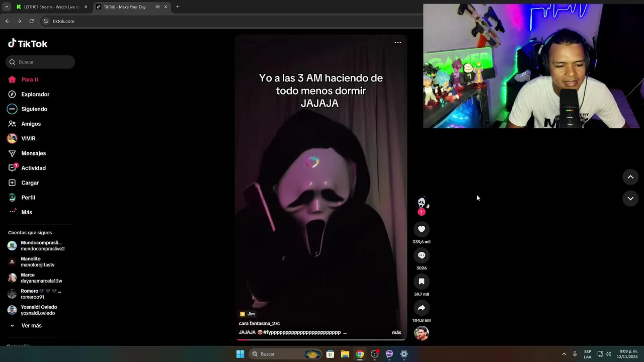
Task: Go forward in browser history
Action: pos(19,21)
